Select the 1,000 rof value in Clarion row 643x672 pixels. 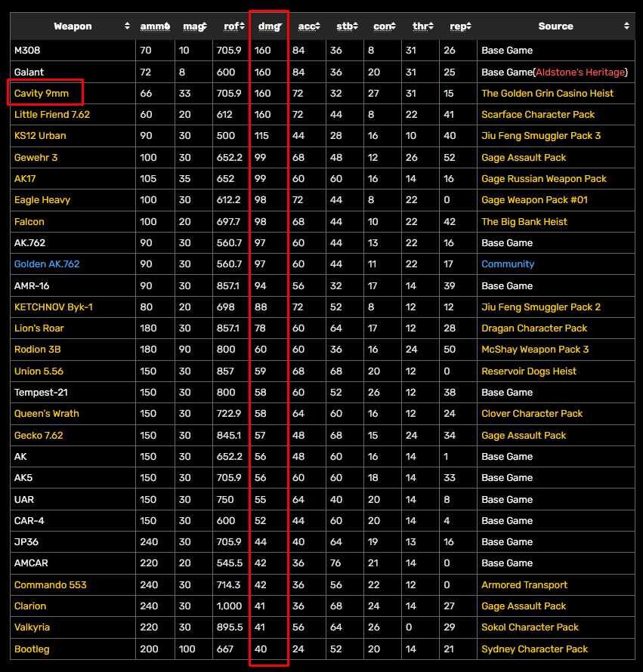[229, 606]
